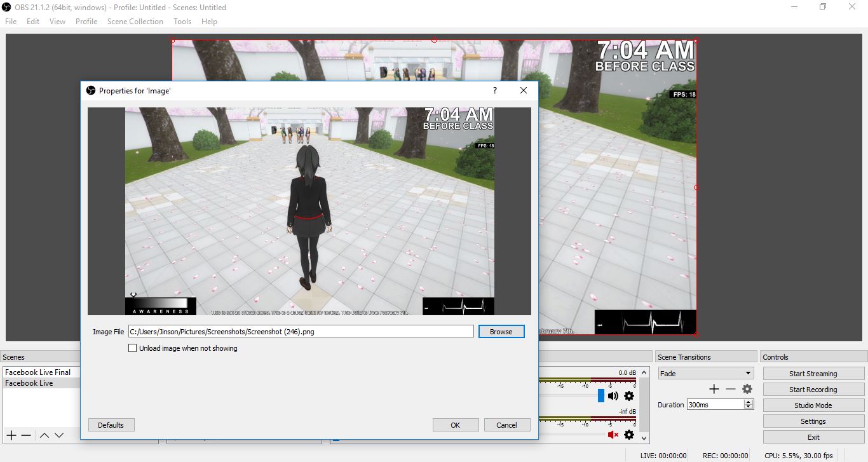
Task: Click the Duration 300ms input field
Action: pos(715,404)
